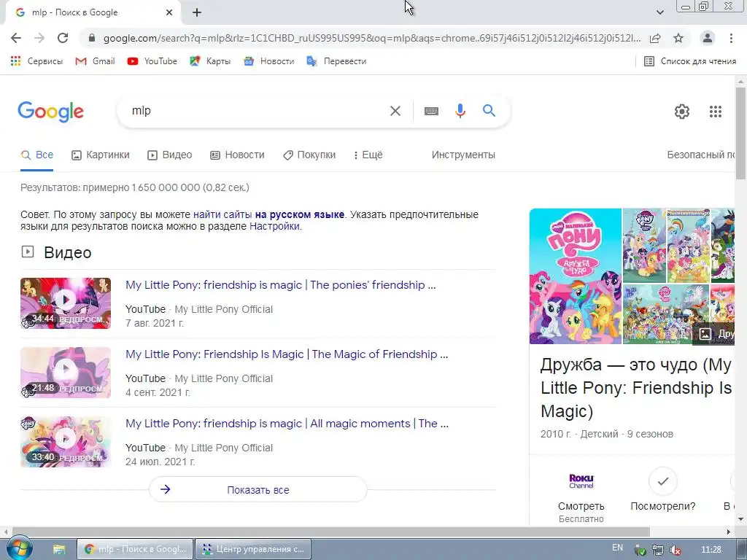Bookmark this page with the star icon
Image resolution: width=747 pixels, height=560 pixels.
(678, 38)
